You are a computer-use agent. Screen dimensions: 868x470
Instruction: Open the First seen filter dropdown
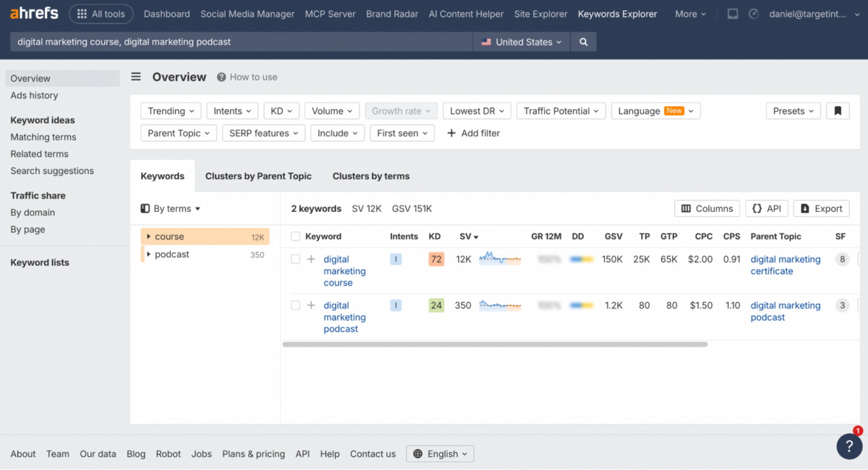(x=402, y=133)
